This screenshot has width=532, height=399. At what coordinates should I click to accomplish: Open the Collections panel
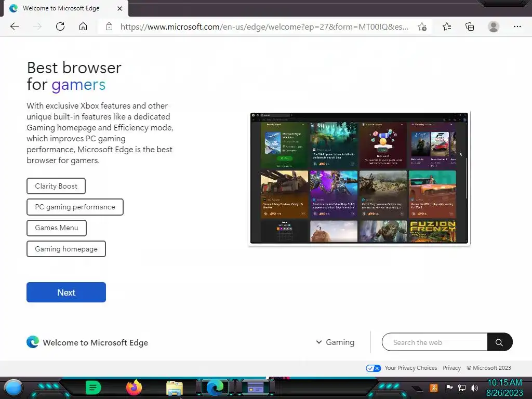[470, 26]
